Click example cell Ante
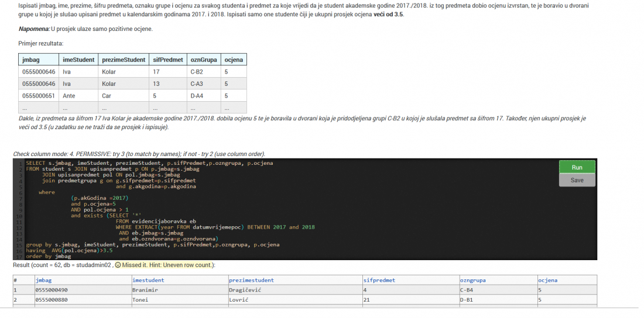Viewport: 644px width, 318px height. click(78, 96)
